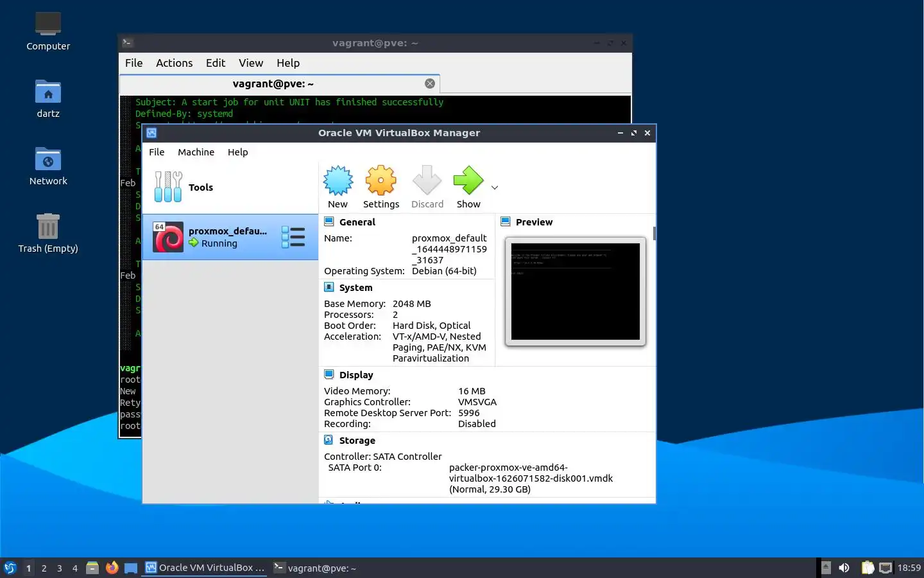Expand the dropdown arrow beside Show
Viewport: 924px width, 578px height.
pyautogui.click(x=495, y=188)
